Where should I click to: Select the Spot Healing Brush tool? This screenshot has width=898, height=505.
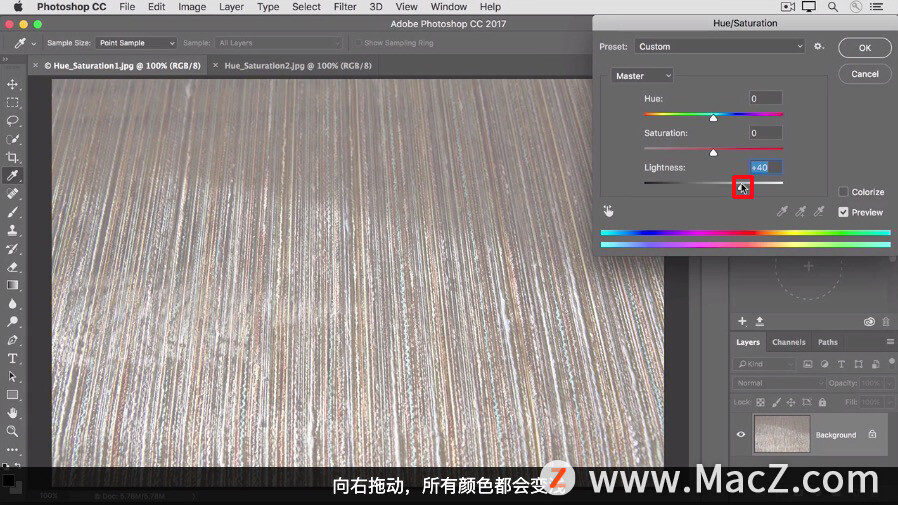12,194
